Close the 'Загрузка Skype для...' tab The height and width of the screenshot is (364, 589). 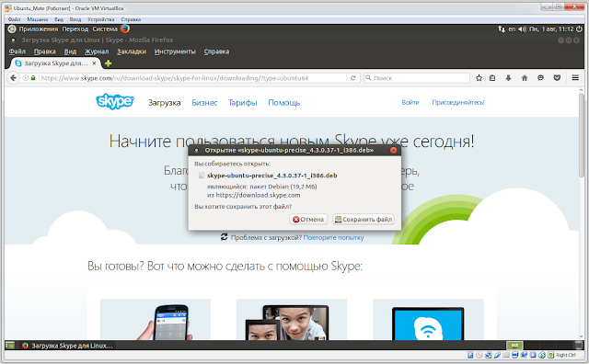point(94,63)
